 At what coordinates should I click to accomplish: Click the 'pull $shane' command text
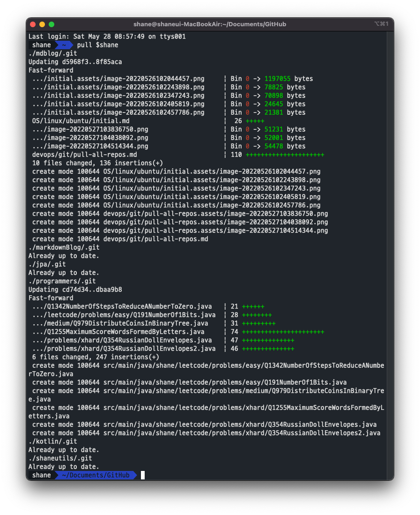pos(97,45)
